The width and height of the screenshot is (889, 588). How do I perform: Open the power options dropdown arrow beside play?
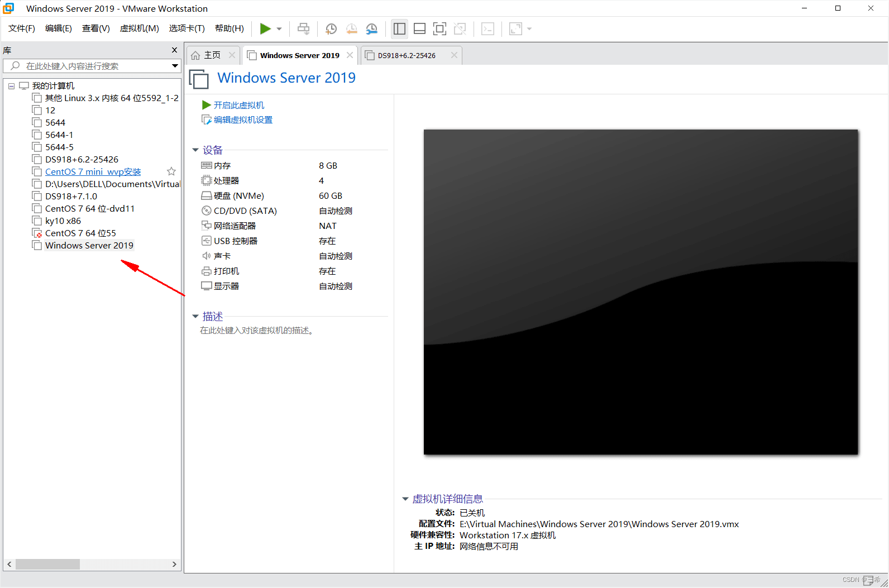click(279, 29)
